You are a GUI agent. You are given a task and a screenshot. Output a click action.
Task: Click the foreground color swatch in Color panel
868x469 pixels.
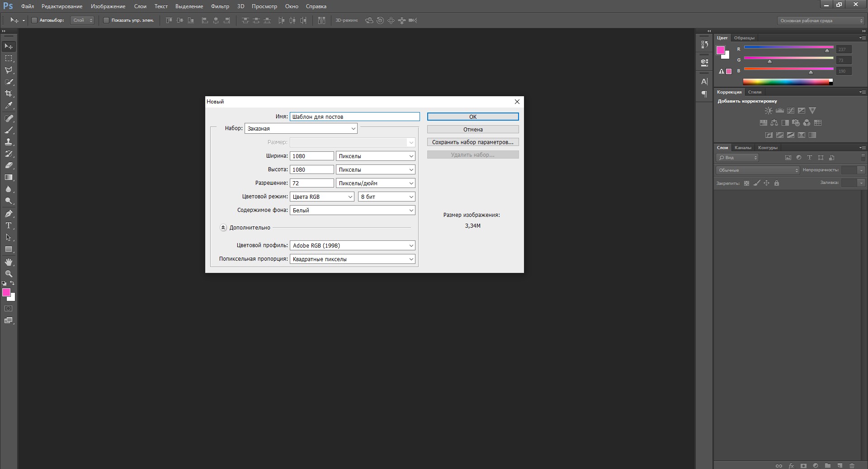(x=721, y=50)
